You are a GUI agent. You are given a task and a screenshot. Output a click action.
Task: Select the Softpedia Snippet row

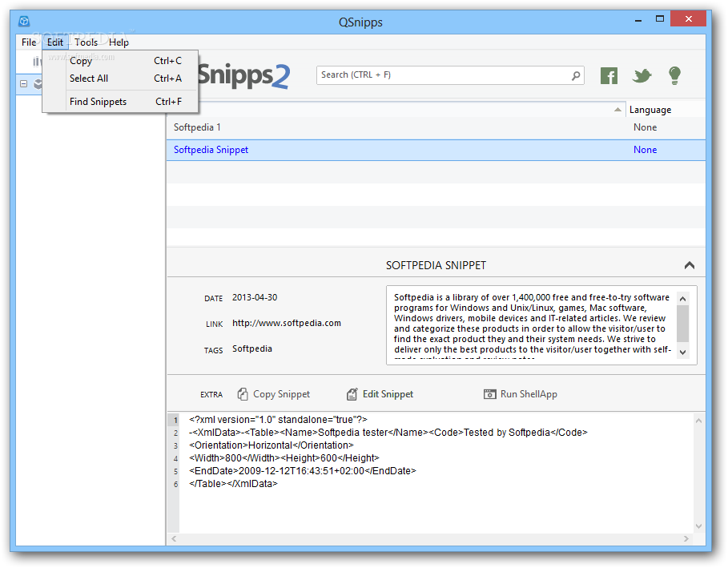tap(436, 150)
